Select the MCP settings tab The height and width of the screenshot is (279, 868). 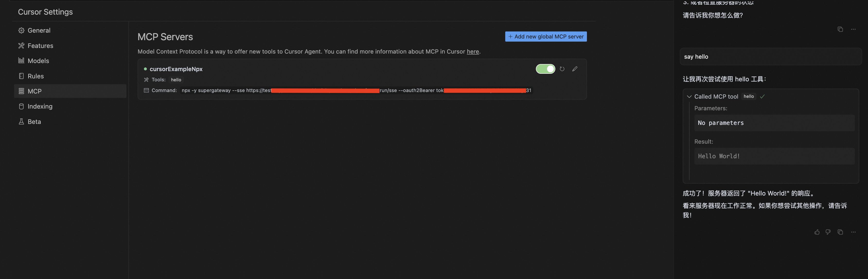(34, 92)
